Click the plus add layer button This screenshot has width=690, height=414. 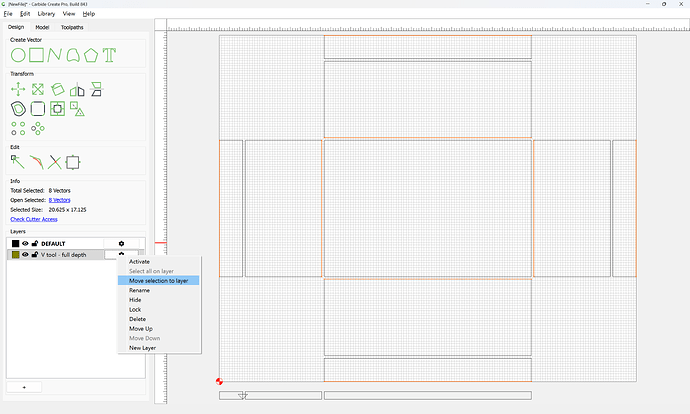(x=24, y=387)
